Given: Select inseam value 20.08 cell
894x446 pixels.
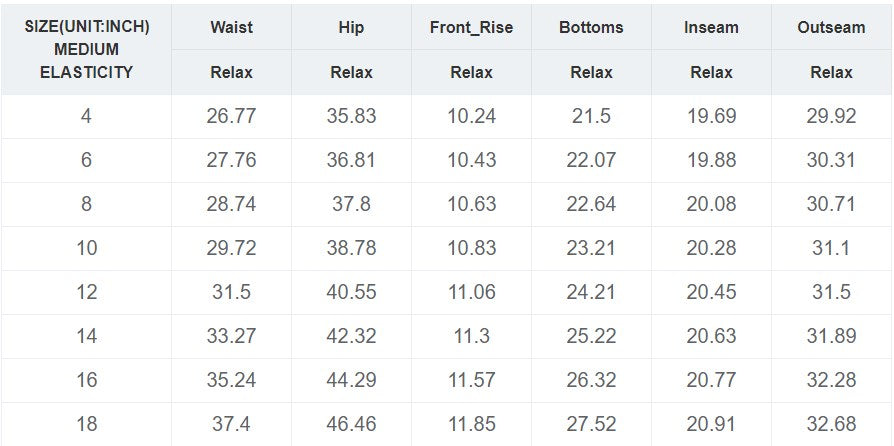Looking at the screenshot, I should (712, 204).
